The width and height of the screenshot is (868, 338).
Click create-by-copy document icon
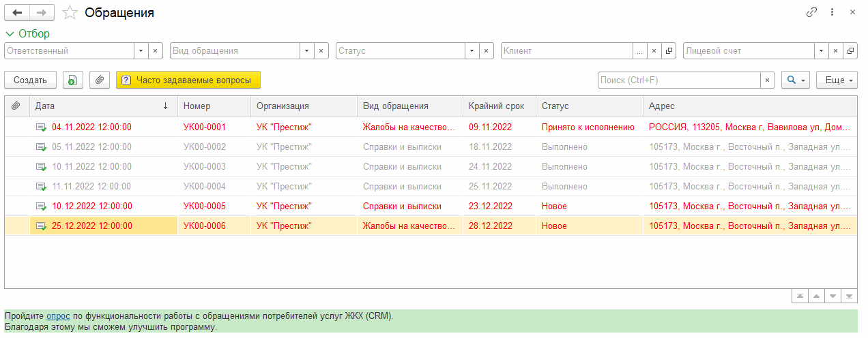[73, 80]
